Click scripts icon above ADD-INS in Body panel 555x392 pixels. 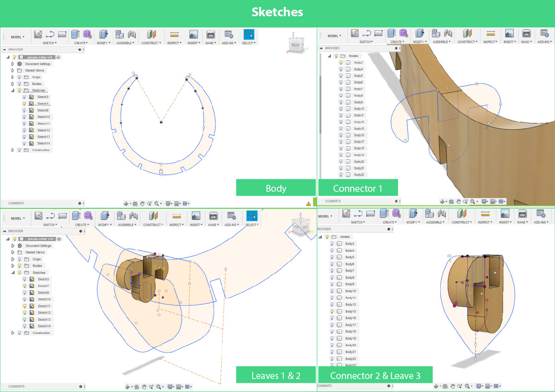[x=229, y=34]
